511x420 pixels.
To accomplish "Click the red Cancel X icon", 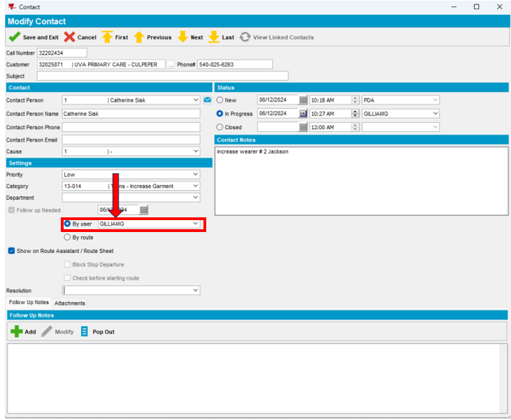I will coord(69,37).
